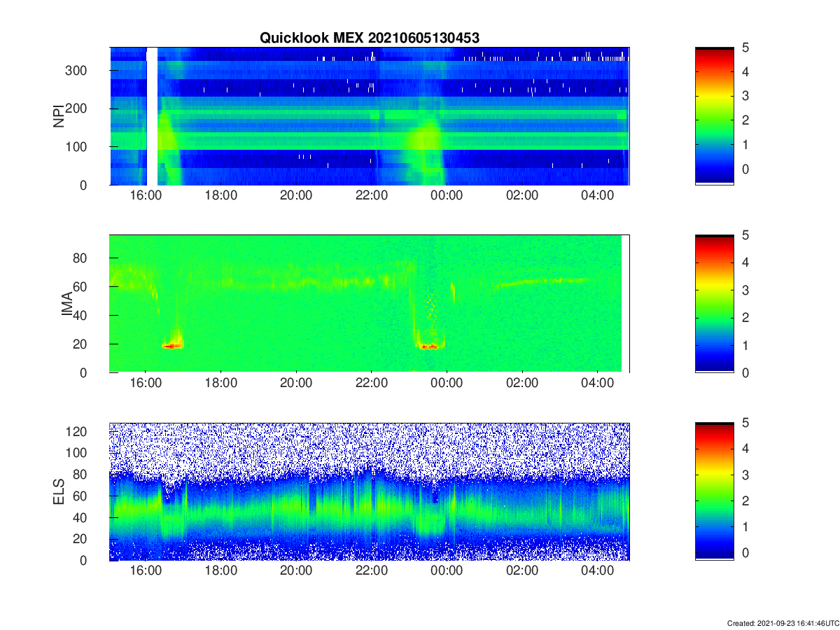Click the ELS y-axis label
840x630 pixels.
[x=59, y=491]
